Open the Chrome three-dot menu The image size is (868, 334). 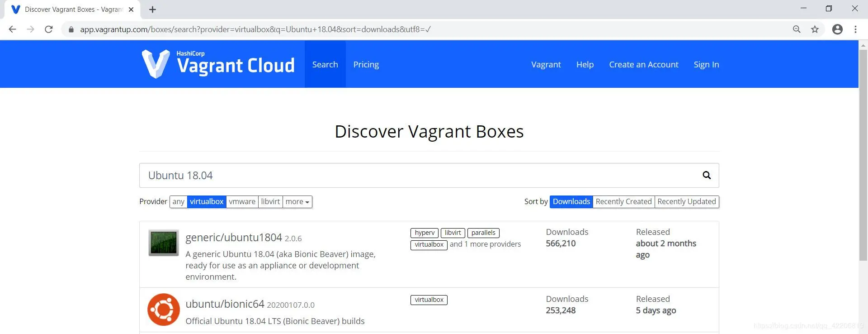click(855, 29)
